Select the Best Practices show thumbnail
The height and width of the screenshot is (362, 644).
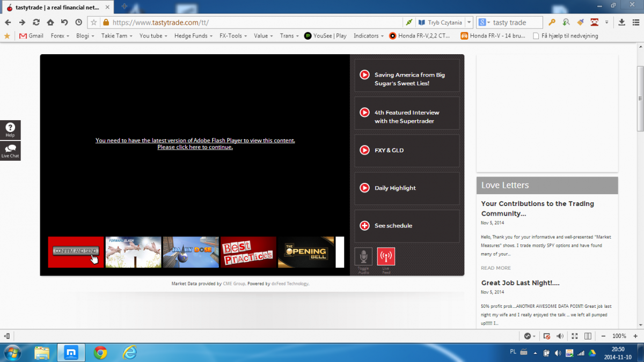click(x=248, y=252)
